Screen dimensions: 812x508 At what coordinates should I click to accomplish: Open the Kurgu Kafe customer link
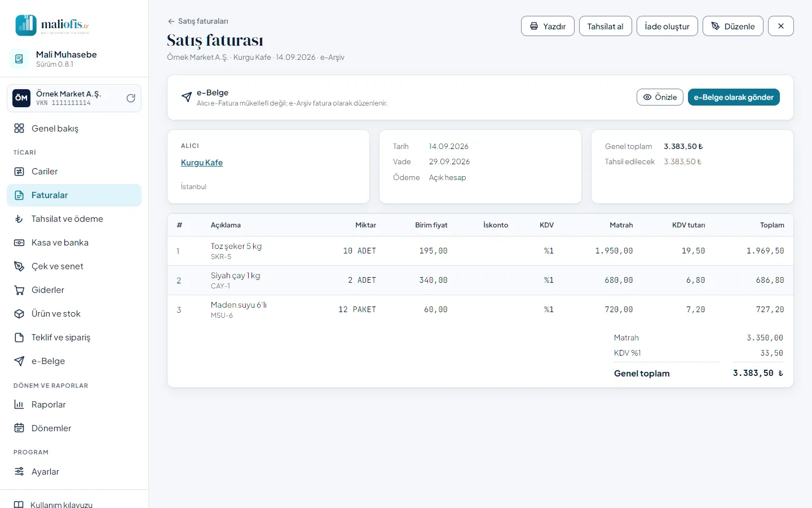pos(202,163)
